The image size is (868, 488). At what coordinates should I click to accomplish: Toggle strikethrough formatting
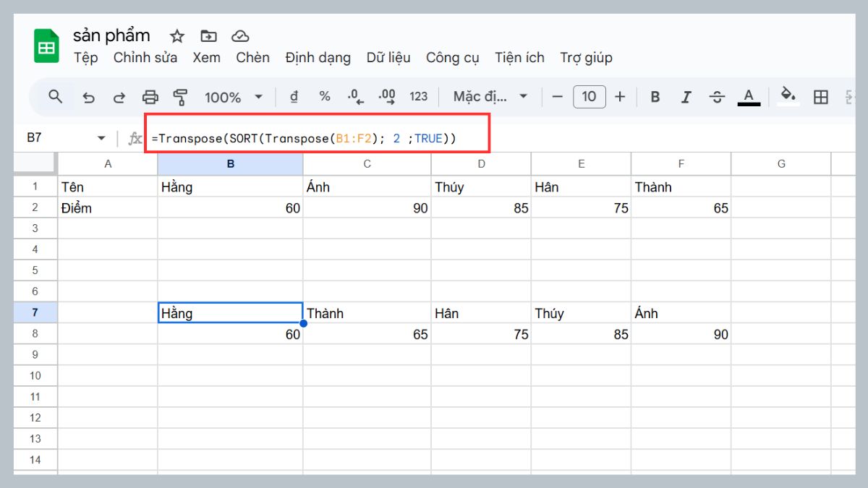tap(716, 96)
